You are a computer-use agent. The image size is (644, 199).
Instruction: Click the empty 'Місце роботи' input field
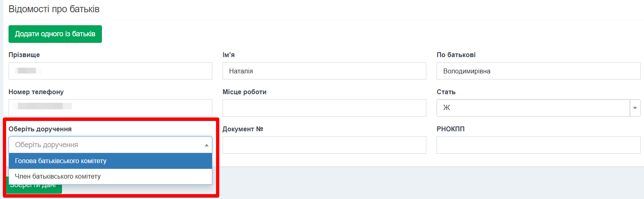click(x=324, y=108)
